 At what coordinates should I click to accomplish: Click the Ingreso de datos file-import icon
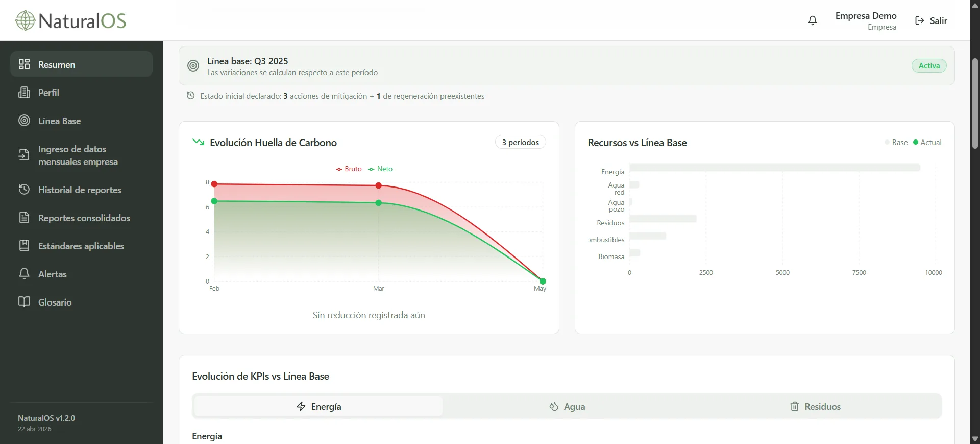[x=24, y=154]
